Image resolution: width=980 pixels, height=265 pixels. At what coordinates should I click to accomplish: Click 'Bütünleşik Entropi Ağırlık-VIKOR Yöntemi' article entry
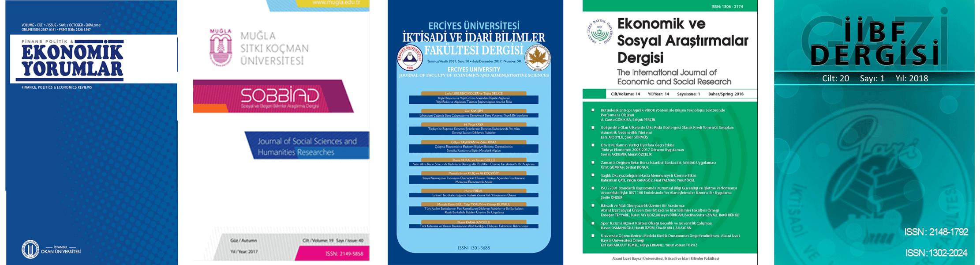pyautogui.click(x=663, y=115)
